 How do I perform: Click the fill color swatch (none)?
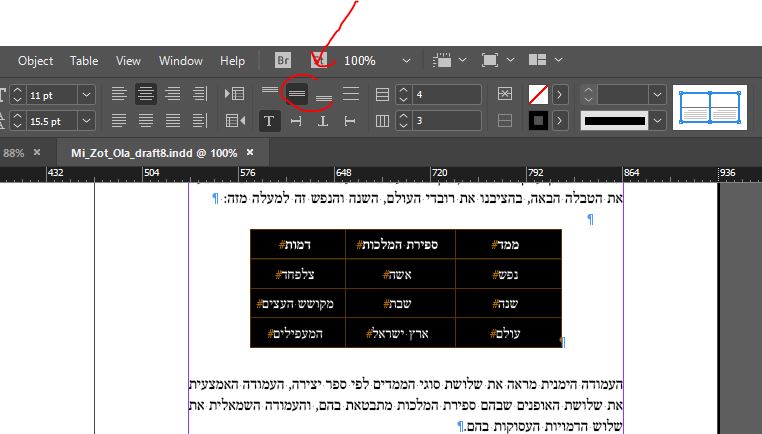click(x=538, y=95)
